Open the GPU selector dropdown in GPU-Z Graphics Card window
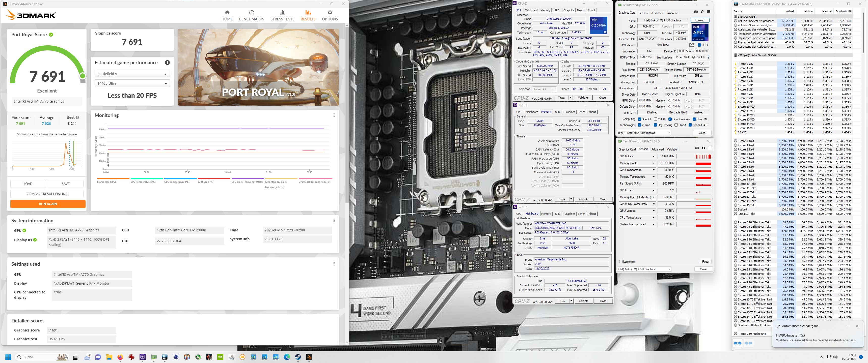 (x=644, y=133)
